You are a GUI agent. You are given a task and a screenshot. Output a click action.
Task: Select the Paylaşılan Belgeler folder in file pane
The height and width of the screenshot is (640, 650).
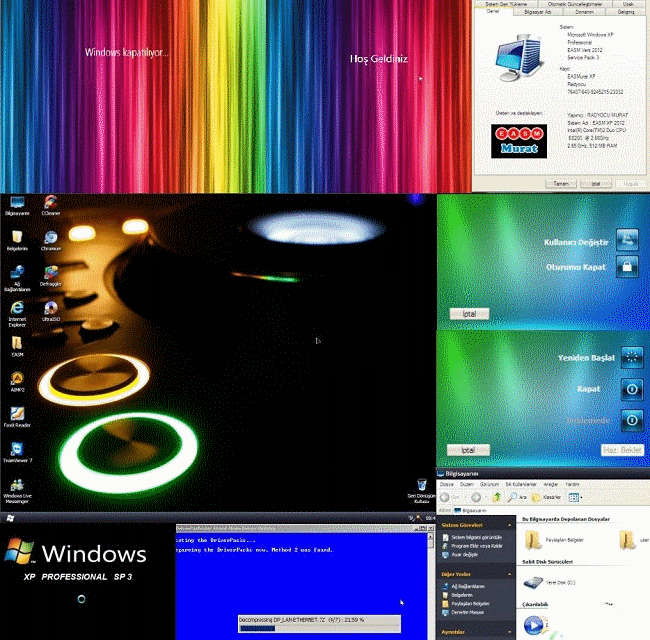tap(554, 540)
